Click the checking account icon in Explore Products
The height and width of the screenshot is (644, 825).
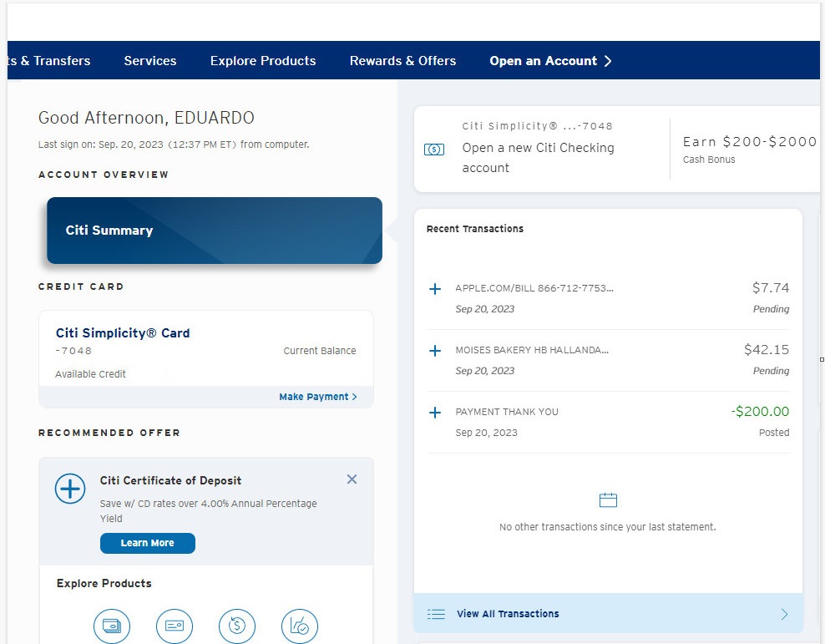[175, 626]
